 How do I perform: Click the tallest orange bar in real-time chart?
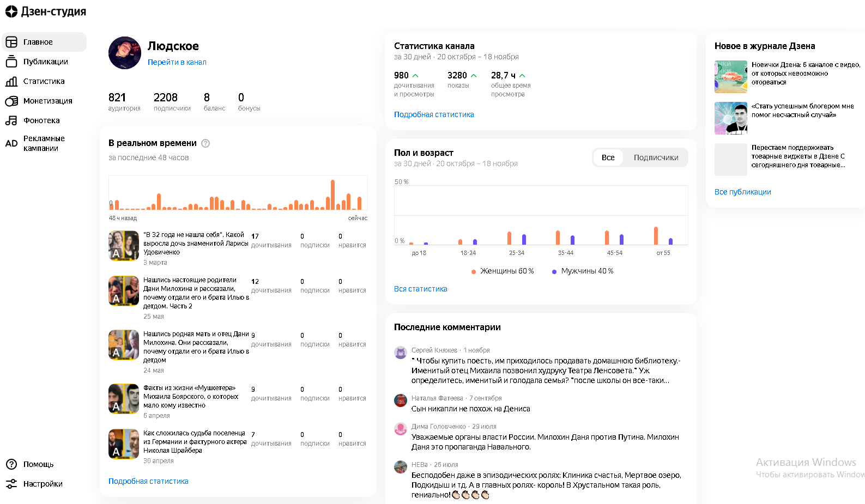tap(332, 195)
